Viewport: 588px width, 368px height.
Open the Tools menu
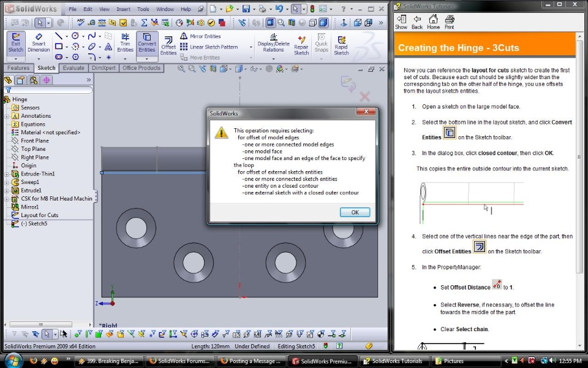tap(143, 9)
